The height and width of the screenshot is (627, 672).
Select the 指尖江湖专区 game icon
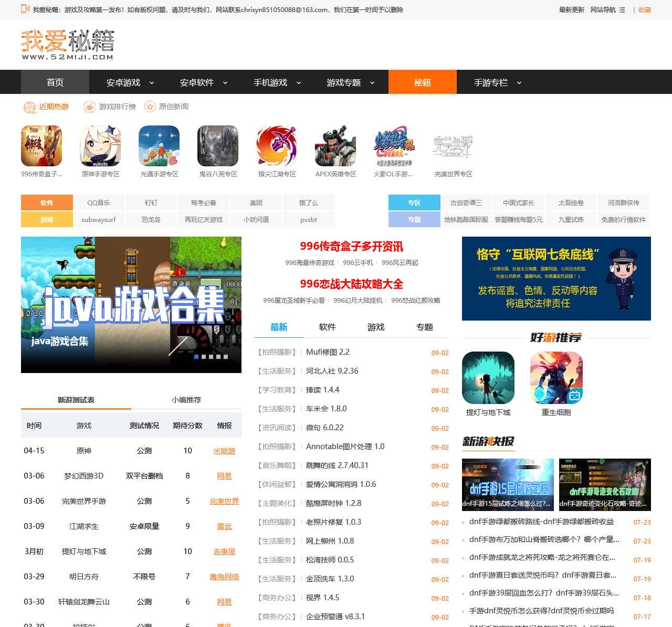click(277, 146)
